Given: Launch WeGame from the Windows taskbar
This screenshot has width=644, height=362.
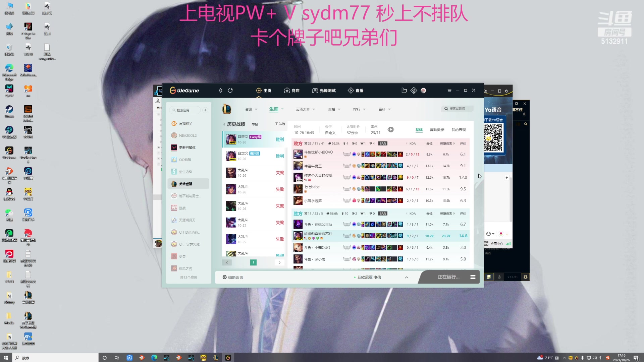Looking at the screenshot, I should click(228, 358).
